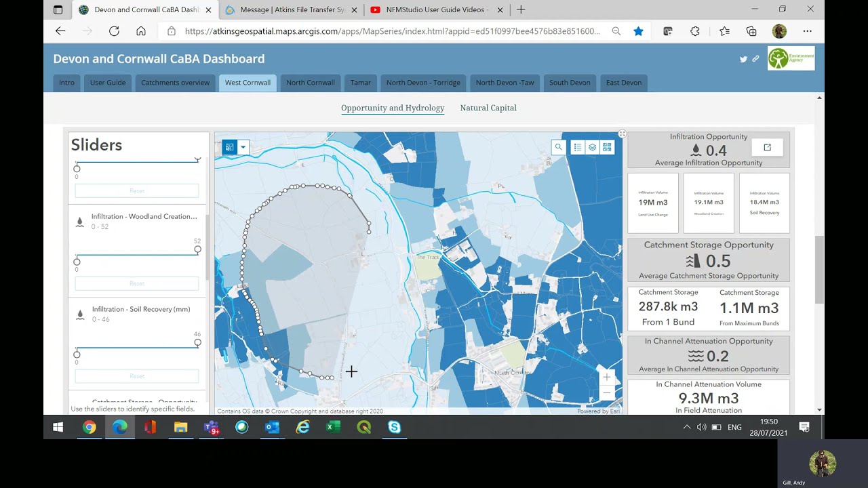Toggle the favorites star for this page
The height and width of the screenshot is (488, 868).
[x=638, y=31]
